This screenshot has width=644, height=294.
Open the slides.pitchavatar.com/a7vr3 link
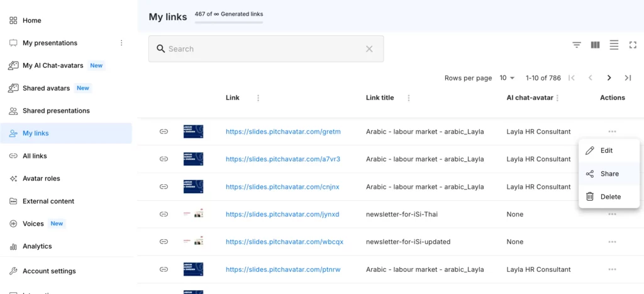click(283, 159)
